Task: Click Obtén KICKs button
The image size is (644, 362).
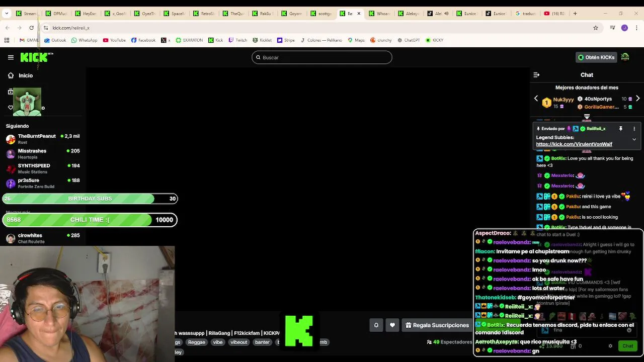Action: [596, 57]
